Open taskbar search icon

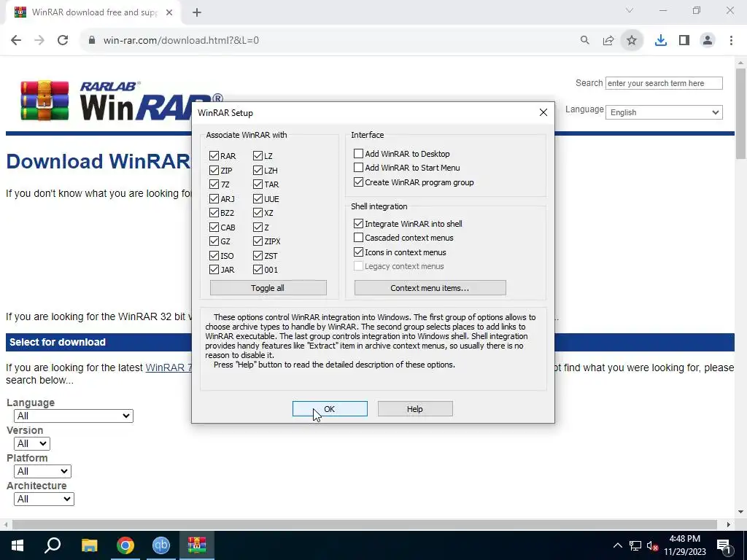(53, 545)
